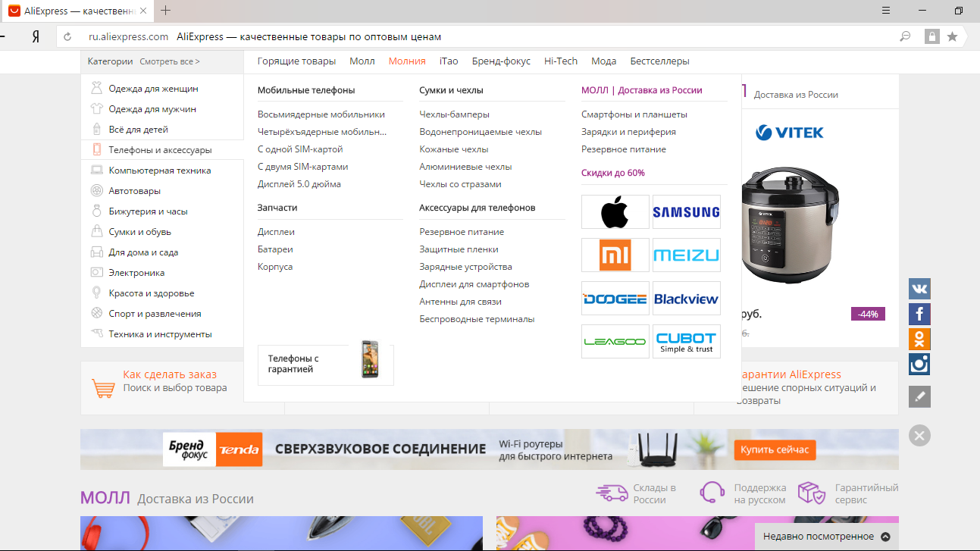Select the AliExpress browser tab
The image size is (980, 551).
pos(78,11)
